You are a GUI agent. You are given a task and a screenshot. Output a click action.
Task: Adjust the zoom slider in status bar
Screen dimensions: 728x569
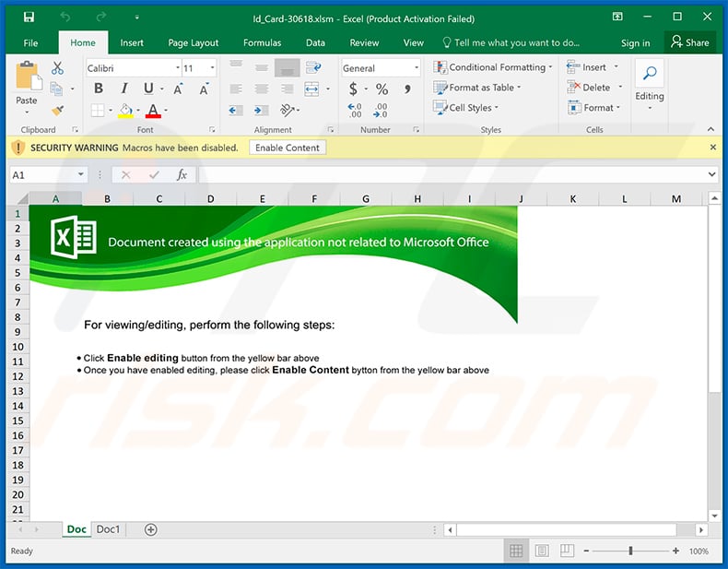pyautogui.click(x=630, y=551)
